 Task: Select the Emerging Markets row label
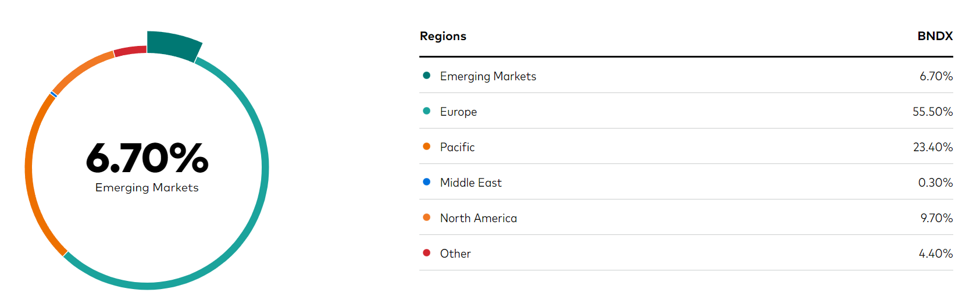pyautogui.click(x=488, y=76)
